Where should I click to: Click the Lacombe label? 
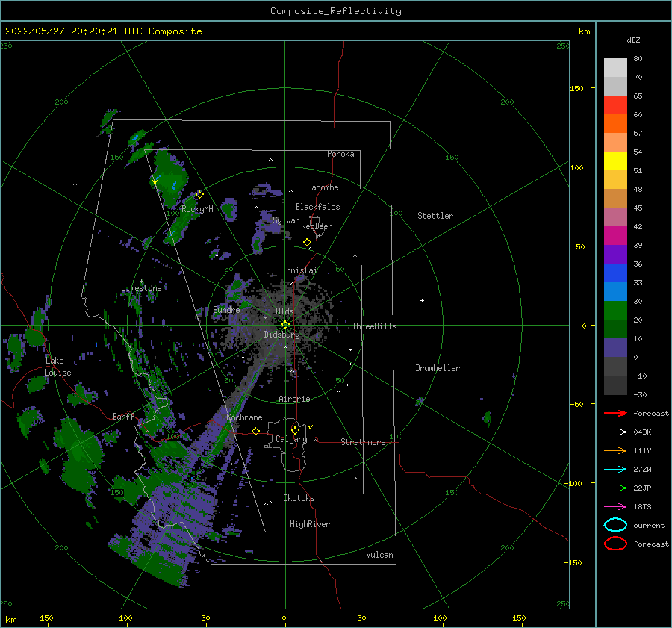point(323,187)
